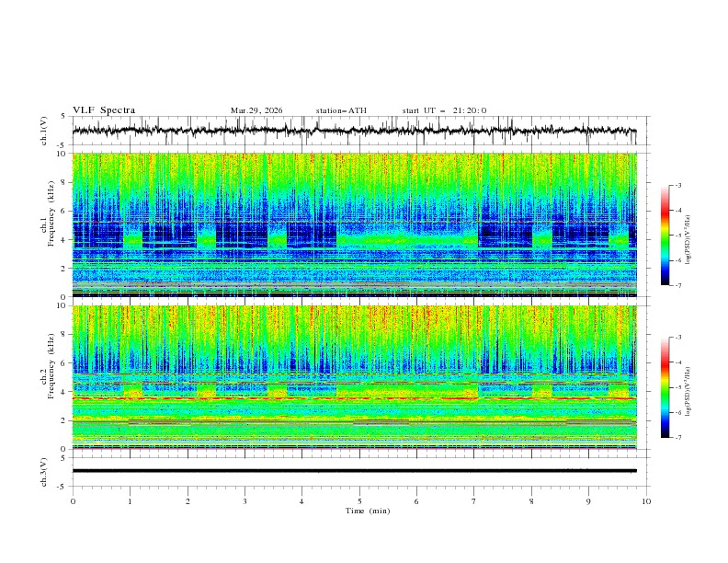Click the red horizontal line near 3.5 kHz in ch.2
Screen dimensions: 728x563
click(x=354, y=398)
